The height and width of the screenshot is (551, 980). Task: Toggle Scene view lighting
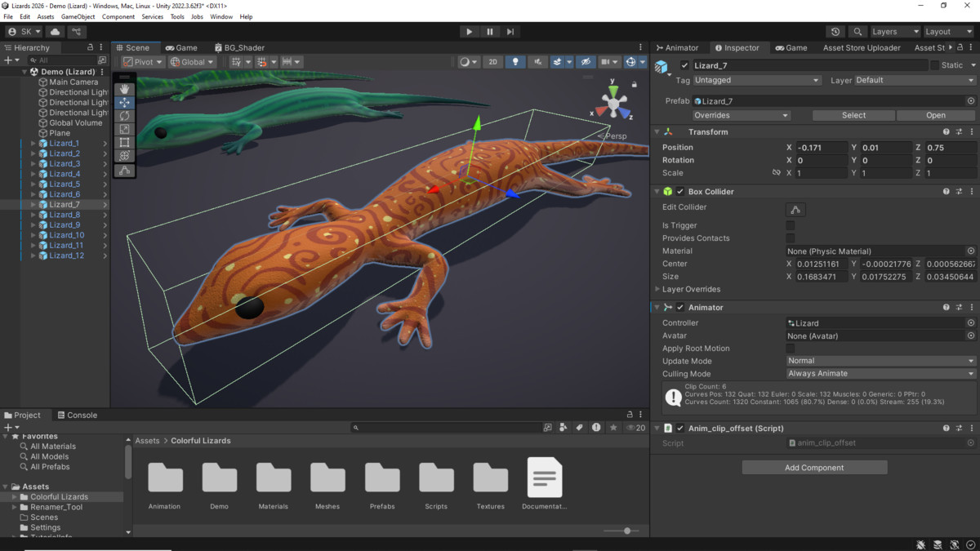pos(515,61)
